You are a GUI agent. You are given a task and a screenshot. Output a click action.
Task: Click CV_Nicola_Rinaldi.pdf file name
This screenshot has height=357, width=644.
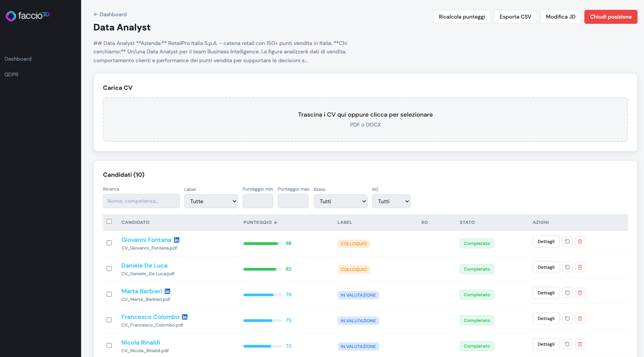(x=145, y=351)
